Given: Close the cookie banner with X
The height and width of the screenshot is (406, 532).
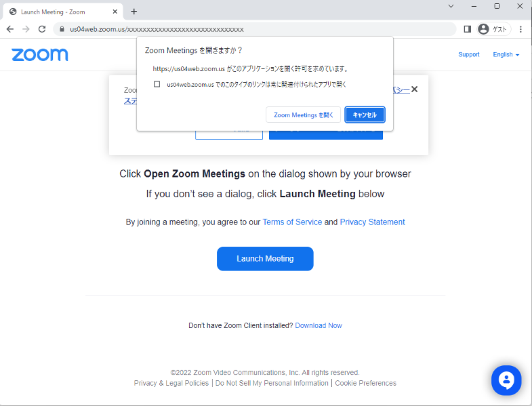Looking at the screenshot, I should (x=414, y=89).
